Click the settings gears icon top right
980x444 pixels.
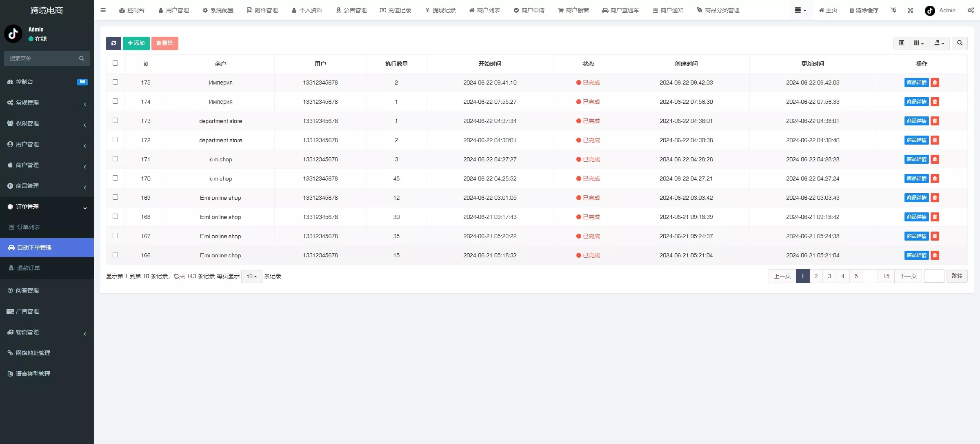(971, 10)
